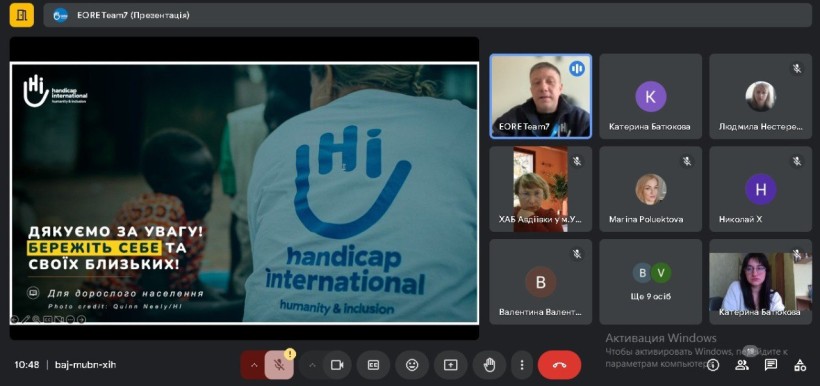Open the EORETeam7 presentation tab icon
Screen dimensions: 820x386
coord(60,15)
